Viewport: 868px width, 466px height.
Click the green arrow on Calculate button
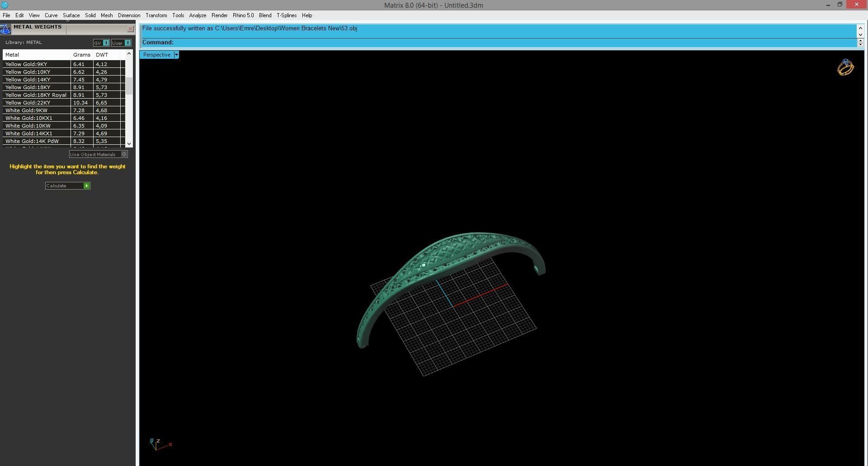click(x=86, y=185)
